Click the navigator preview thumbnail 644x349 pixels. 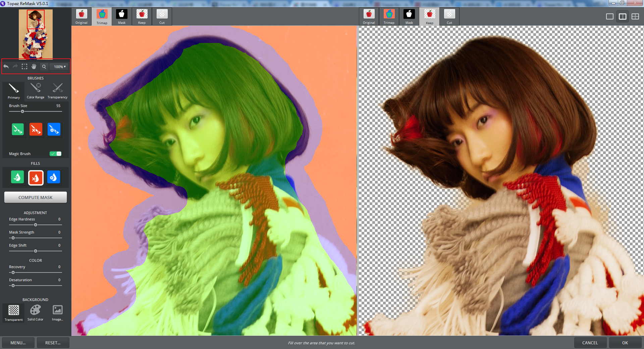pyautogui.click(x=36, y=34)
